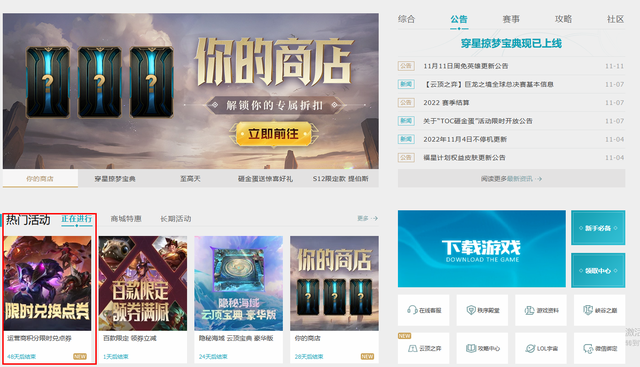640x367 pixels.
Task: Open news 2022年11月4日不停机更新
Action: pos(465,140)
